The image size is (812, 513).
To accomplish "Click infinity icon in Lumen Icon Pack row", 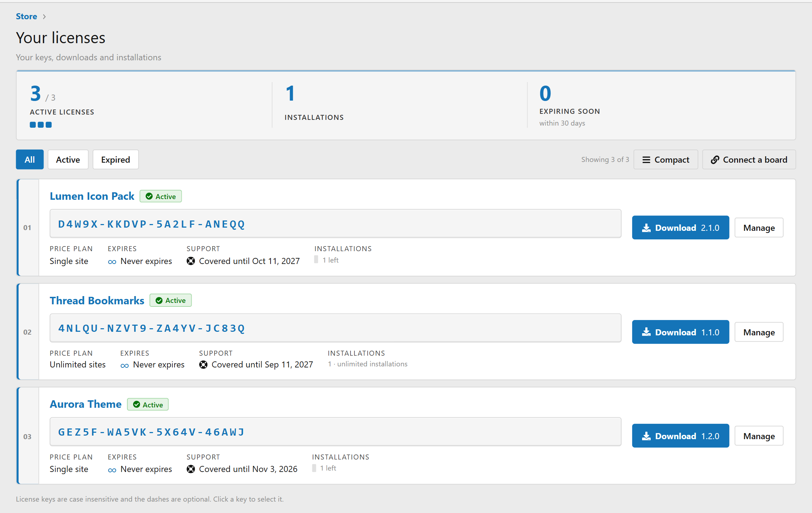I will tap(112, 262).
